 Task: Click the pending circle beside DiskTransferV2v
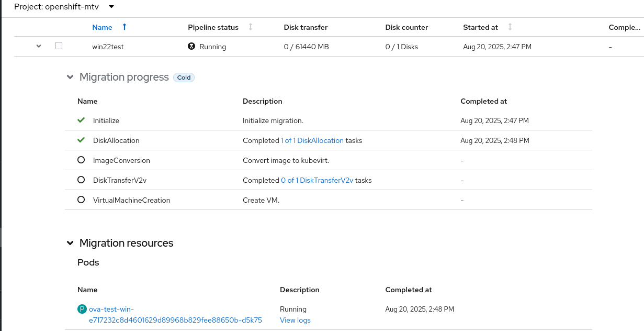click(x=81, y=180)
